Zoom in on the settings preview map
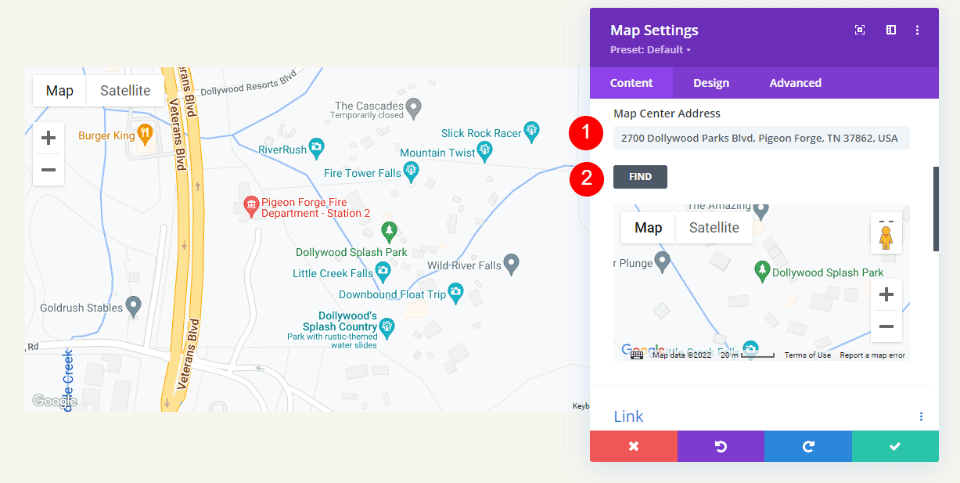Screen dimensions: 960x483 coord(886,295)
